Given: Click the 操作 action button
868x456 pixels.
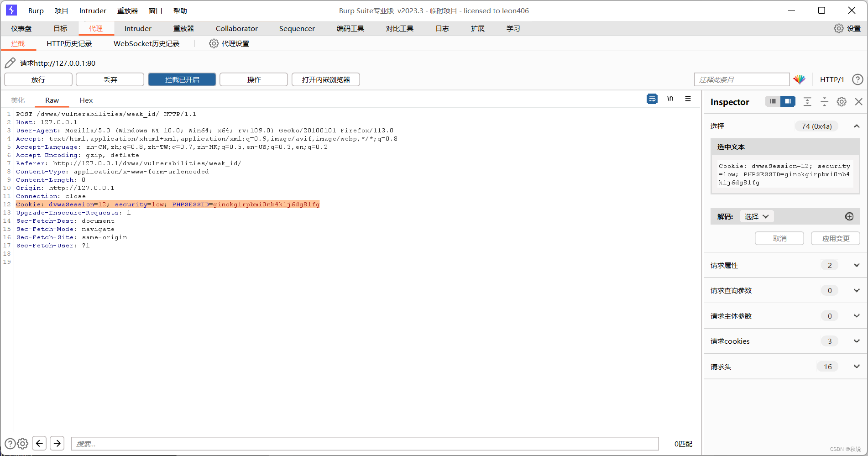Looking at the screenshot, I should click(x=254, y=79).
